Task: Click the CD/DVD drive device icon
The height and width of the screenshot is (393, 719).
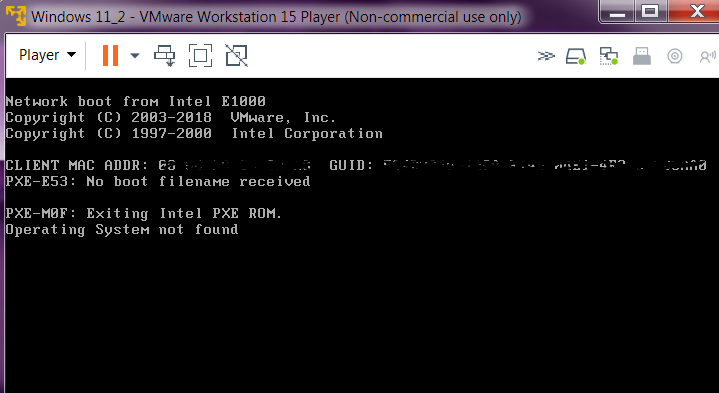Action: [x=675, y=56]
